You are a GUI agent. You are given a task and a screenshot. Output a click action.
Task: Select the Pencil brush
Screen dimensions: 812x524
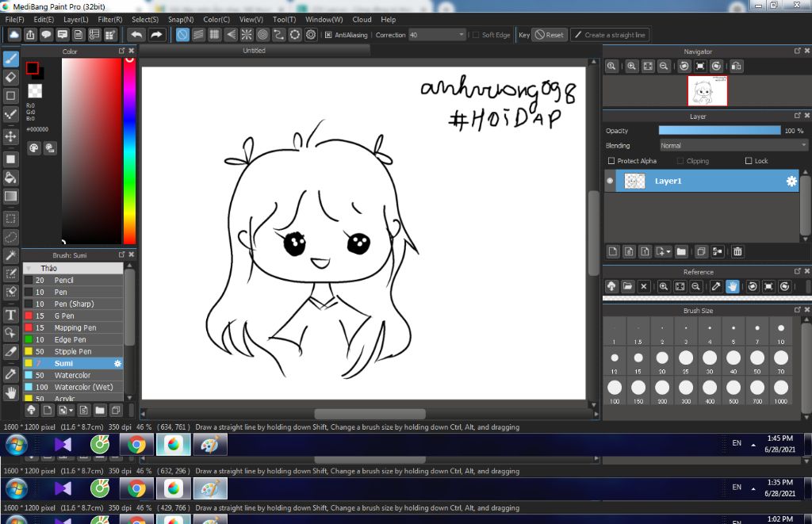(x=73, y=280)
